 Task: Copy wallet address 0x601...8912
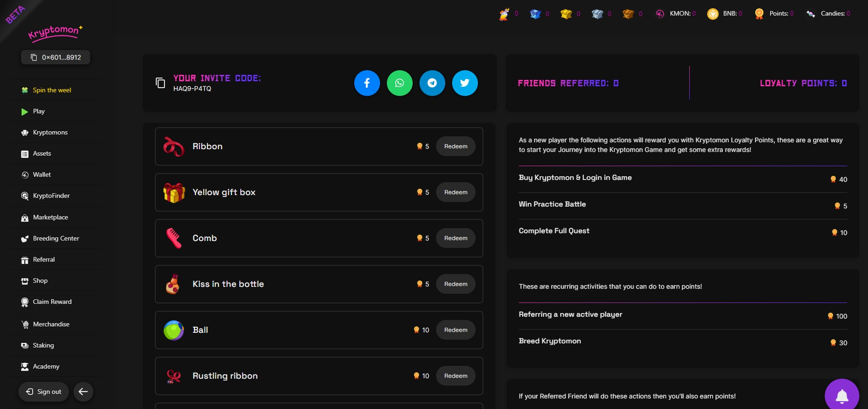click(x=56, y=57)
